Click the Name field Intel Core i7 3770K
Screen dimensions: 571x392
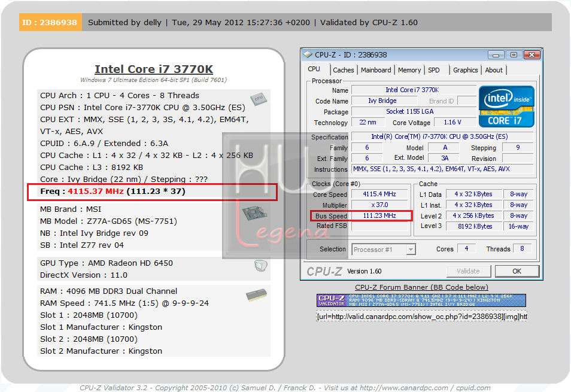click(413, 90)
